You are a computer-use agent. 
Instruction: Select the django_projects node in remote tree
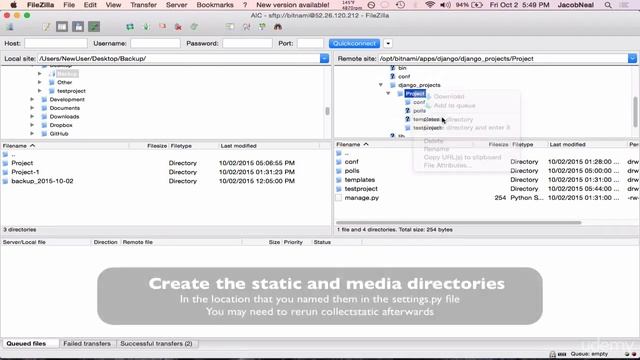pyautogui.click(x=419, y=85)
